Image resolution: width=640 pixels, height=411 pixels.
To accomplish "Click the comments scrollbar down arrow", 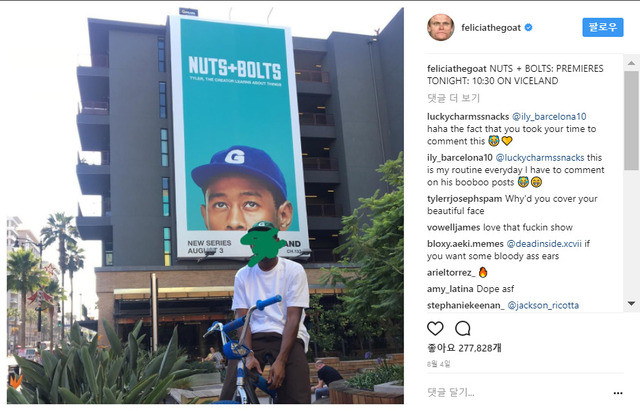I will point(631,304).
